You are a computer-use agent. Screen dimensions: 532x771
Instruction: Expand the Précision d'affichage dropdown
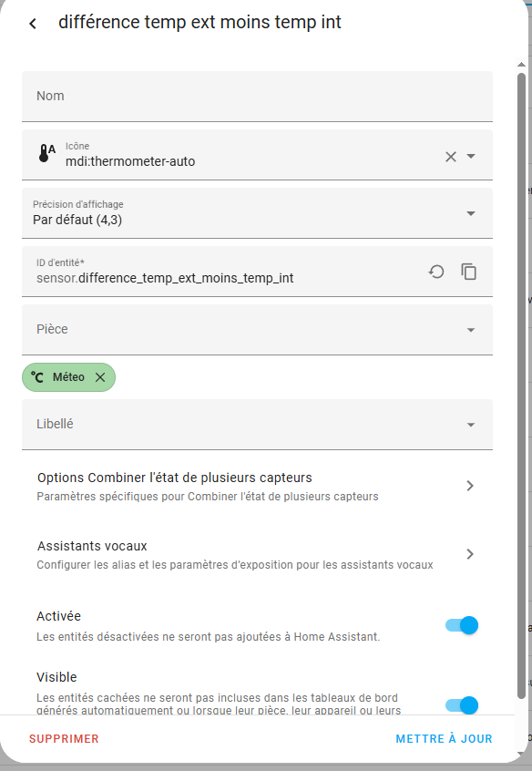(258, 213)
